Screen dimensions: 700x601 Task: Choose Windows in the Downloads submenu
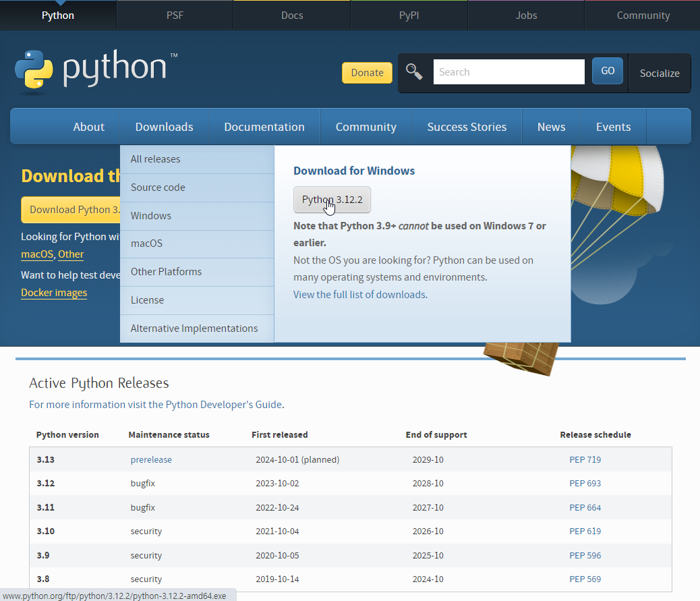(197, 216)
